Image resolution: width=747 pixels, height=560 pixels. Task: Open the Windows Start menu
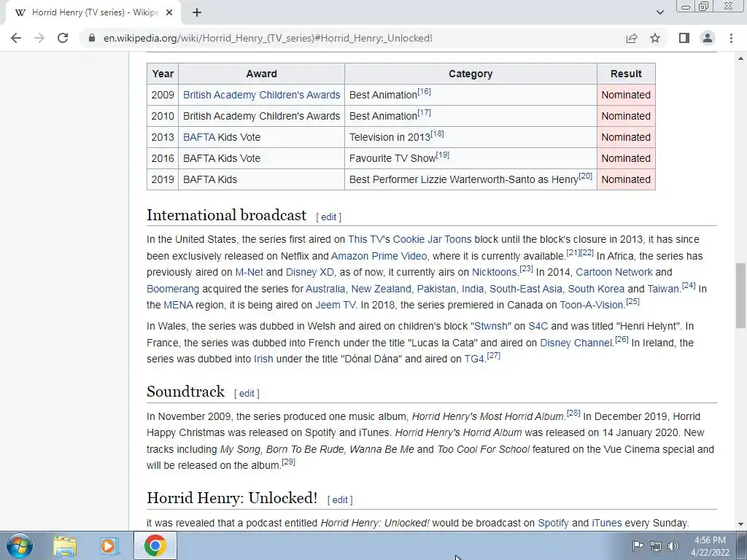pos(20,545)
